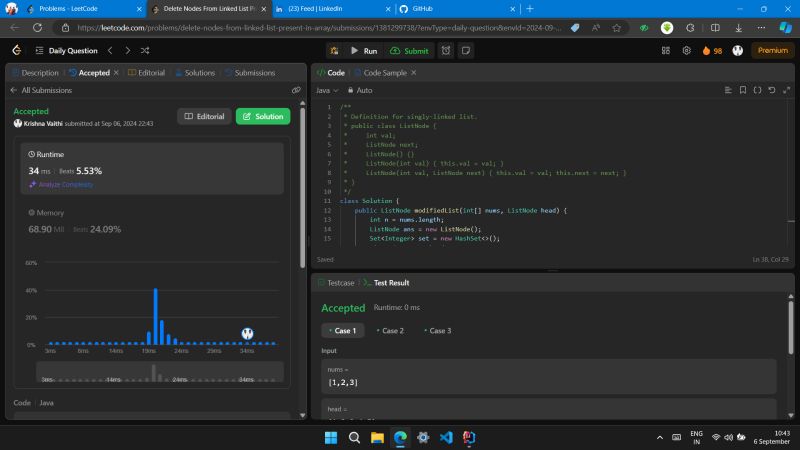Pick a random question with shuffle icon
Image resolution: width=800 pixels, height=450 pixels.
[146, 50]
